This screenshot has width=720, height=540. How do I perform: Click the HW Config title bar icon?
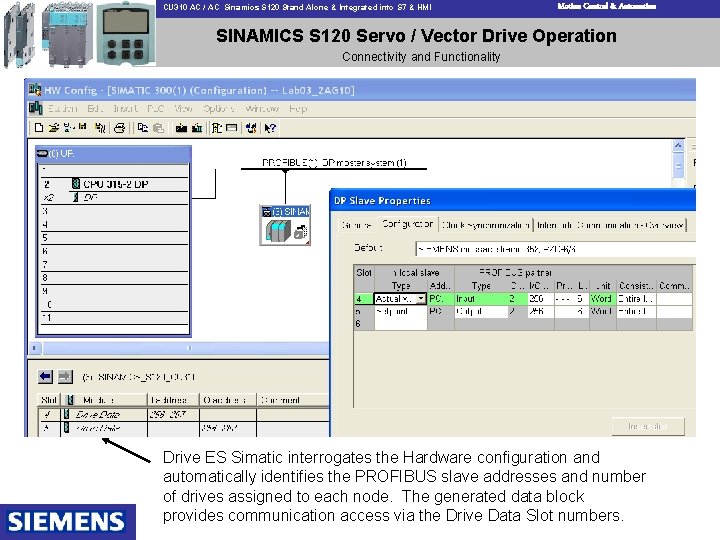[35, 89]
